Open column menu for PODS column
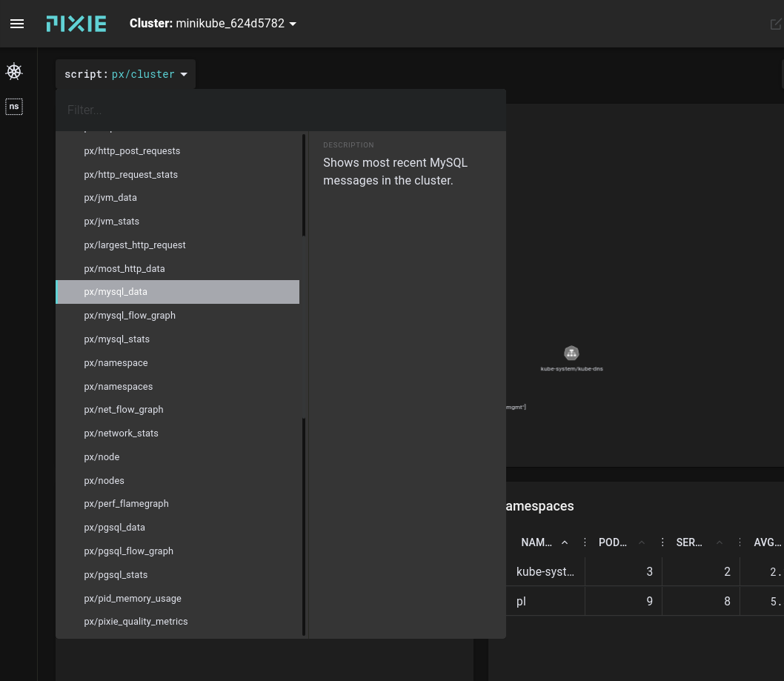Screen dimensions: 784x681 coord(662,542)
